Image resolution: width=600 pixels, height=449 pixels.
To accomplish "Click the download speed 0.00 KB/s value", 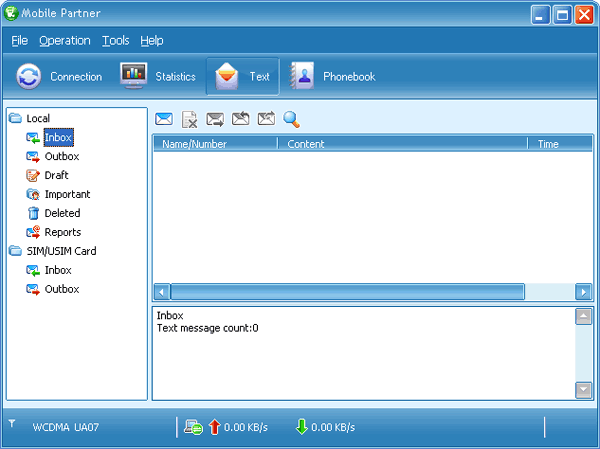I will 333,428.
